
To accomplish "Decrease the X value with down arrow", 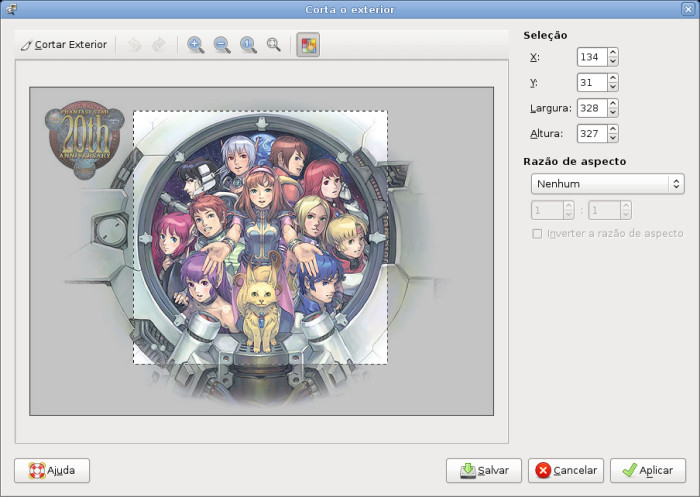I will 613,62.
